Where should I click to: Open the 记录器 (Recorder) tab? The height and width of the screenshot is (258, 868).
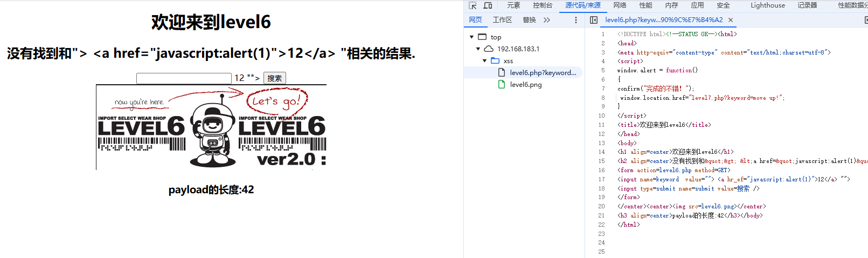(x=807, y=5)
